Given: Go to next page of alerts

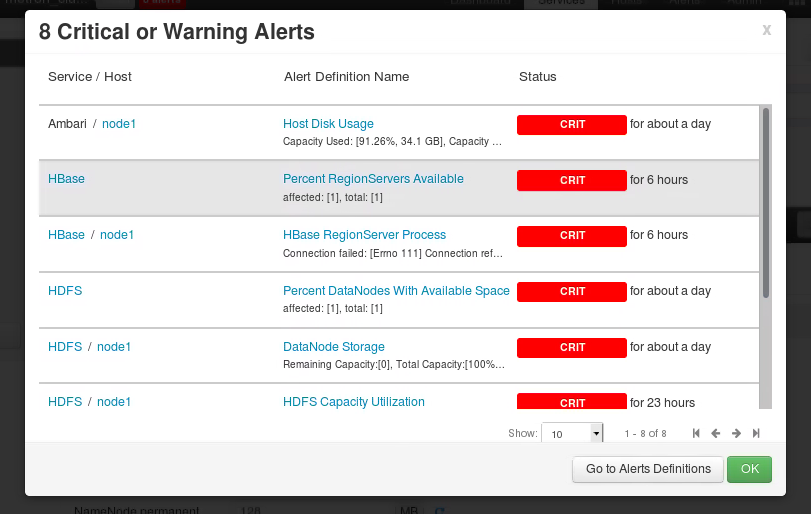Looking at the screenshot, I should [736, 433].
